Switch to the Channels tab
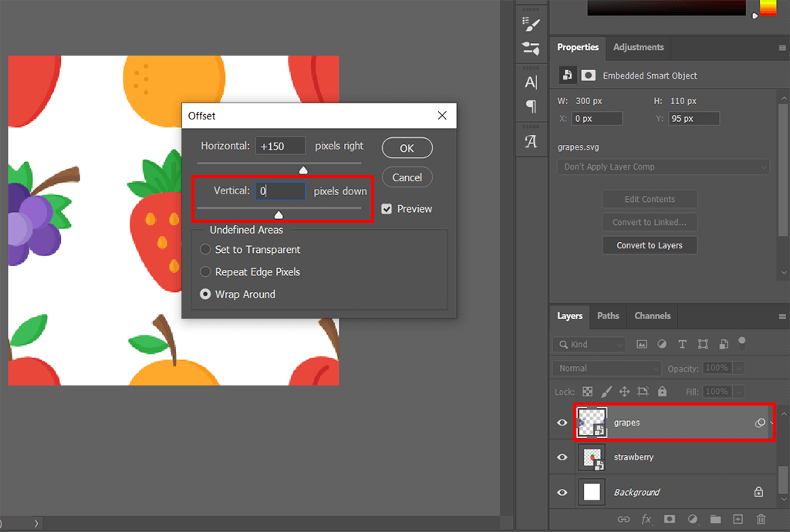This screenshot has width=790, height=532. [653, 315]
